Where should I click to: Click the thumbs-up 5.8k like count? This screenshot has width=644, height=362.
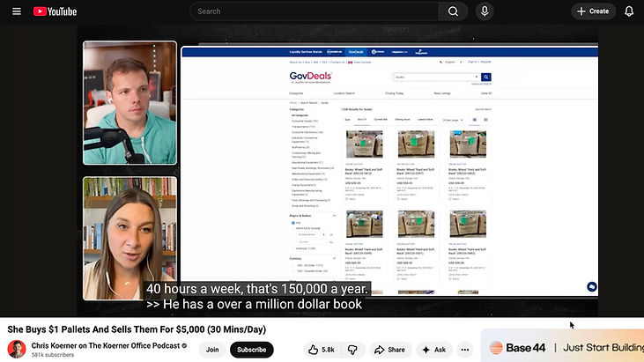click(328, 350)
